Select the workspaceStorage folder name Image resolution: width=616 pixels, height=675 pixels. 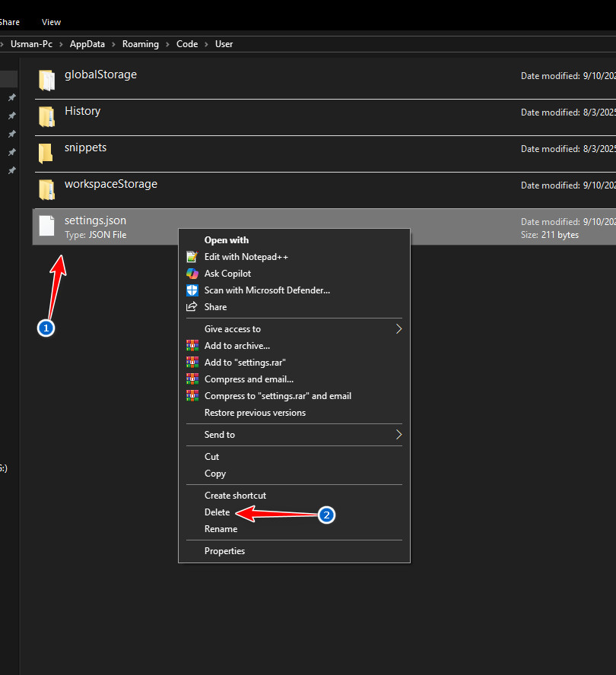coord(111,184)
